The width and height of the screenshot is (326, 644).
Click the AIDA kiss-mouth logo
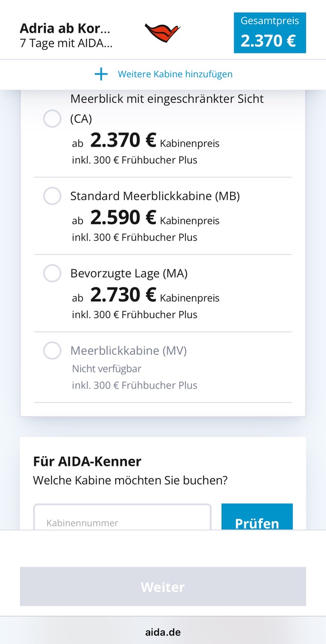162,33
